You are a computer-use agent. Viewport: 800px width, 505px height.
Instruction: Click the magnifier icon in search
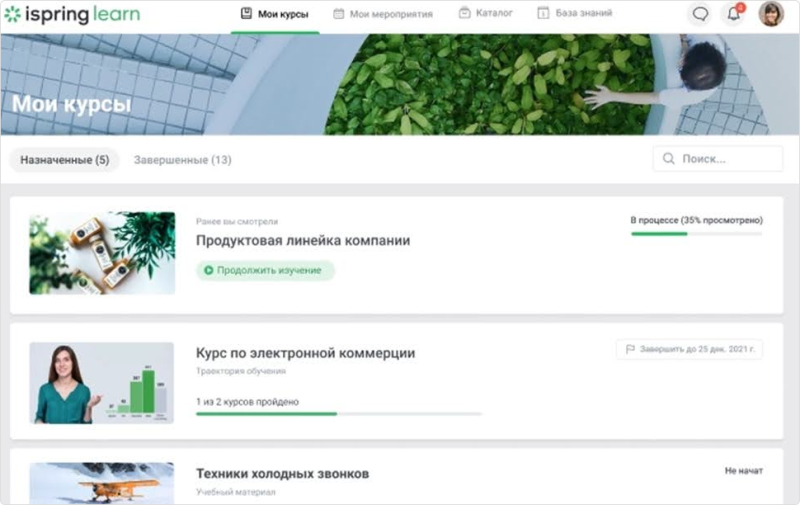pyautogui.click(x=668, y=159)
